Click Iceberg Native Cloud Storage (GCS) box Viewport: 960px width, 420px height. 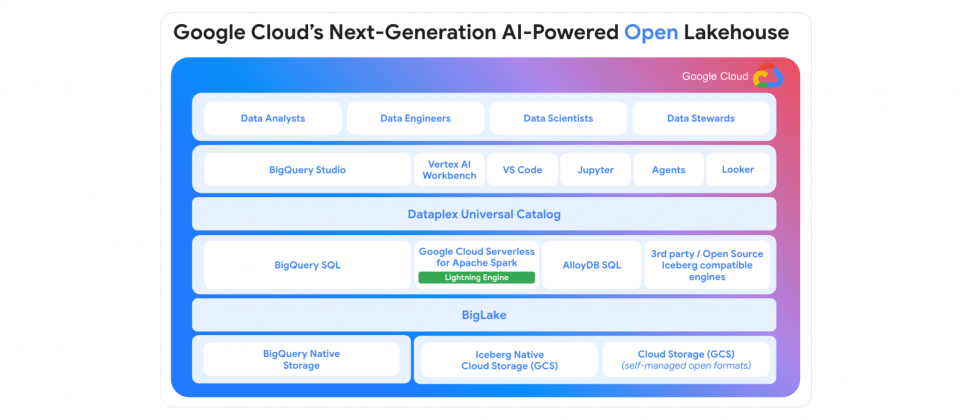509,360
